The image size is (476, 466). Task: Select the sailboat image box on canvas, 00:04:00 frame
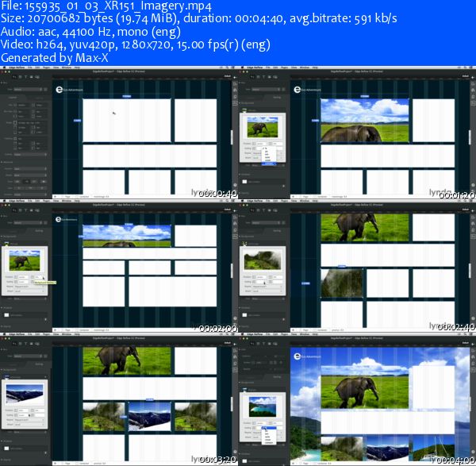pyautogui.click(x=433, y=449)
